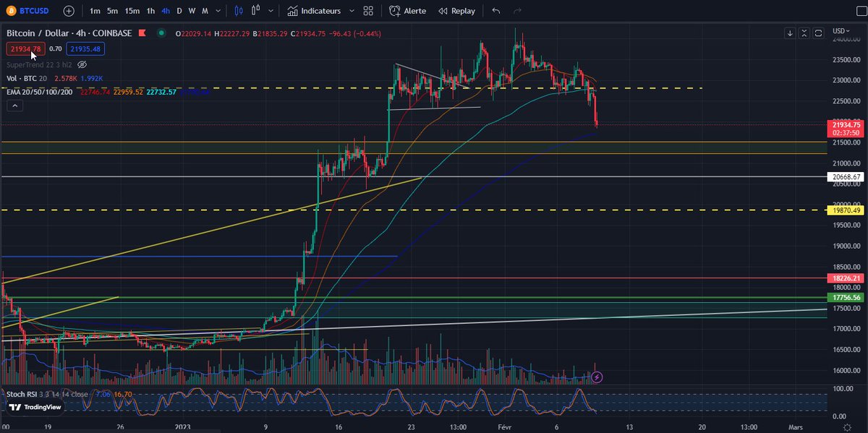The height and width of the screenshot is (433, 868).
Task: Click the Mars label on time axis
Action: [x=795, y=427]
